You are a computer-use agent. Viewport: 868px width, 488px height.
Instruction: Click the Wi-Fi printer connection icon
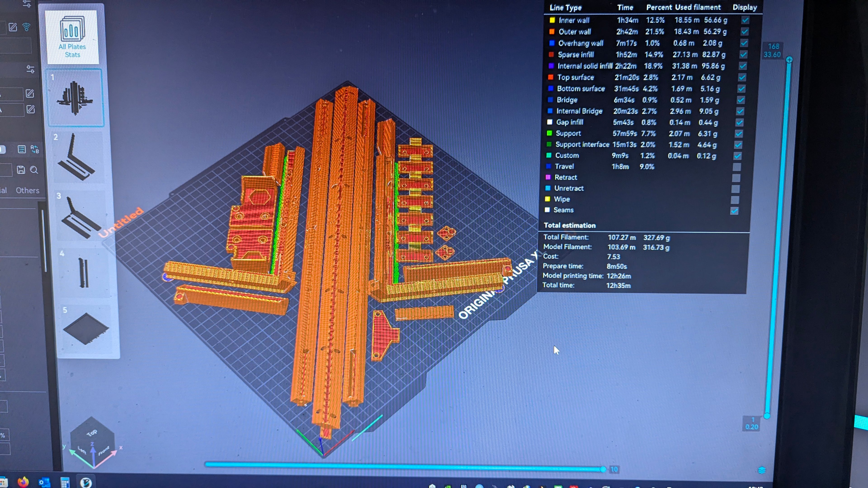26,27
